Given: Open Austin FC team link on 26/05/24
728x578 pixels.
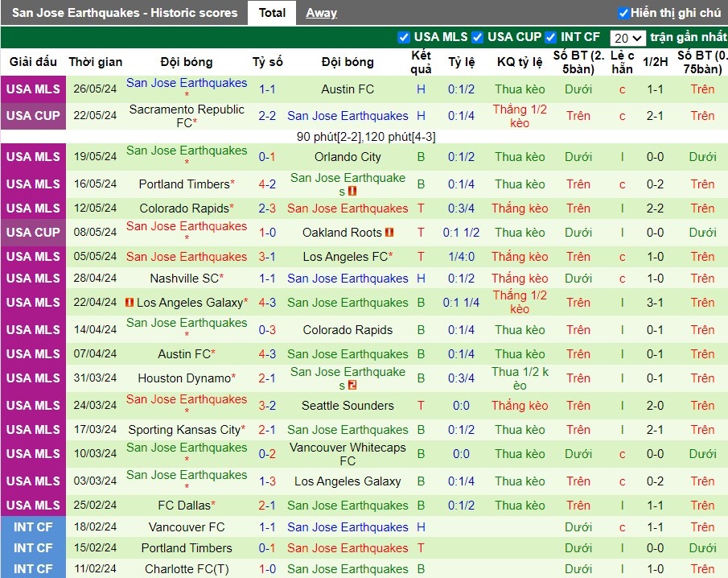Looking at the screenshot, I should coord(348,89).
